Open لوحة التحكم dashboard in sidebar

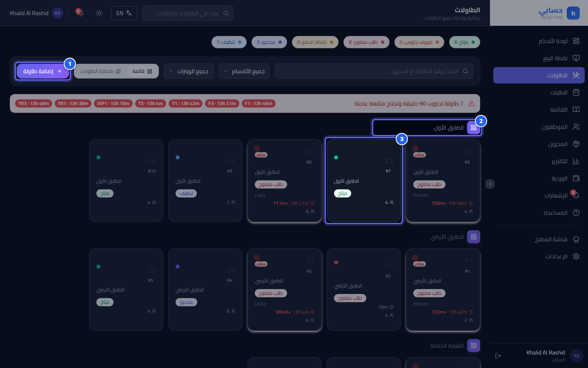pyautogui.click(x=539, y=41)
